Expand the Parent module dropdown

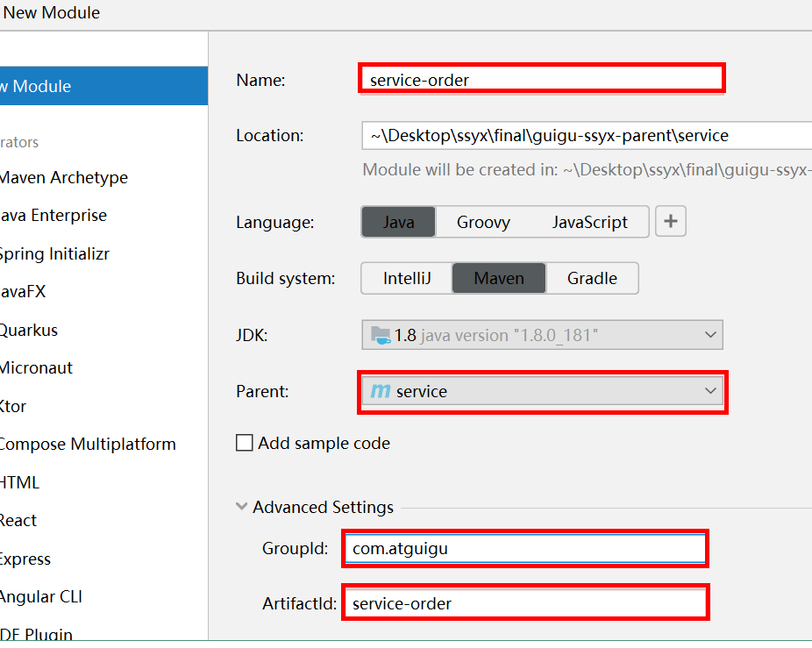click(709, 392)
